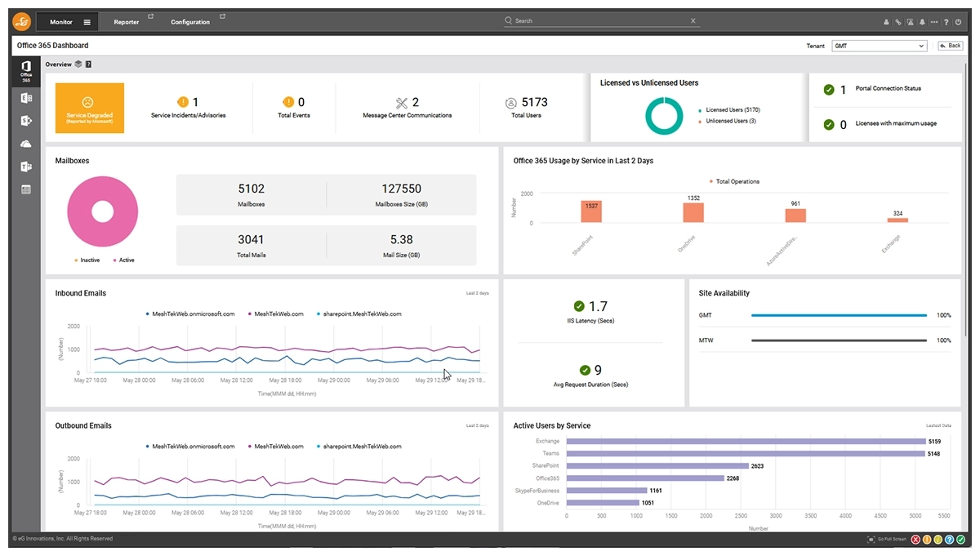Click the Avg Request Duration check icon
This screenshot has width=980, height=556.
(585, 370)
